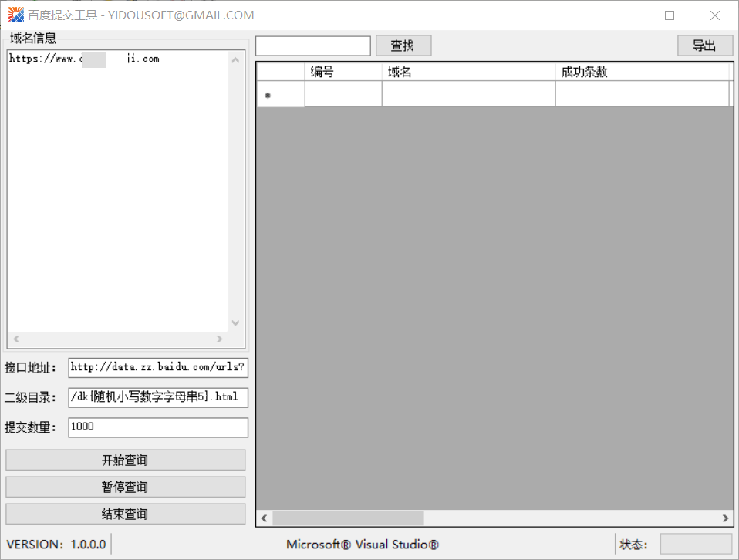Screen dimensions: 739x560
Task: Maximize the 百度提交工具 window
Action: click(x=670, y=15)
